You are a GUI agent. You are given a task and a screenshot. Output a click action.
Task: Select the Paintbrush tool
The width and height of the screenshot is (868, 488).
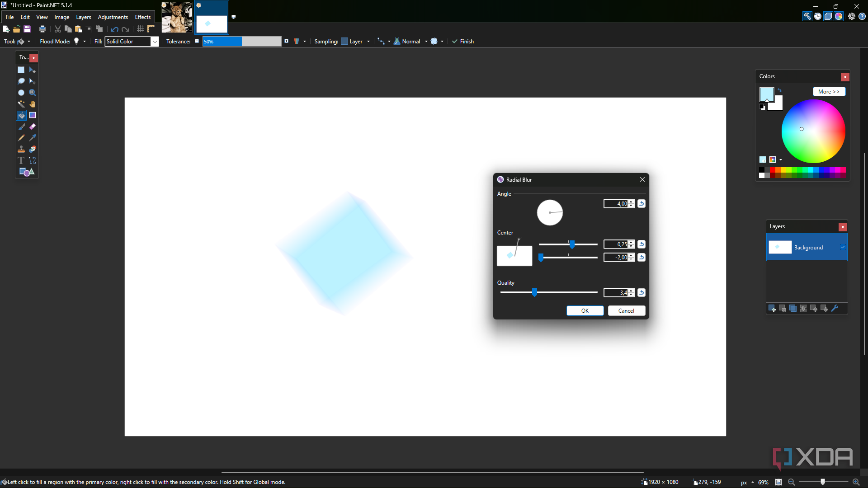coord(21,127)
